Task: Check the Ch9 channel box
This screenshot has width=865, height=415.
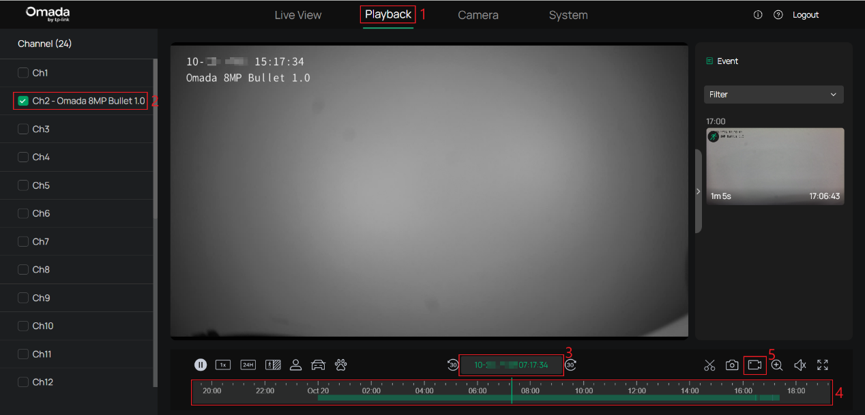Action: [23, 297]
